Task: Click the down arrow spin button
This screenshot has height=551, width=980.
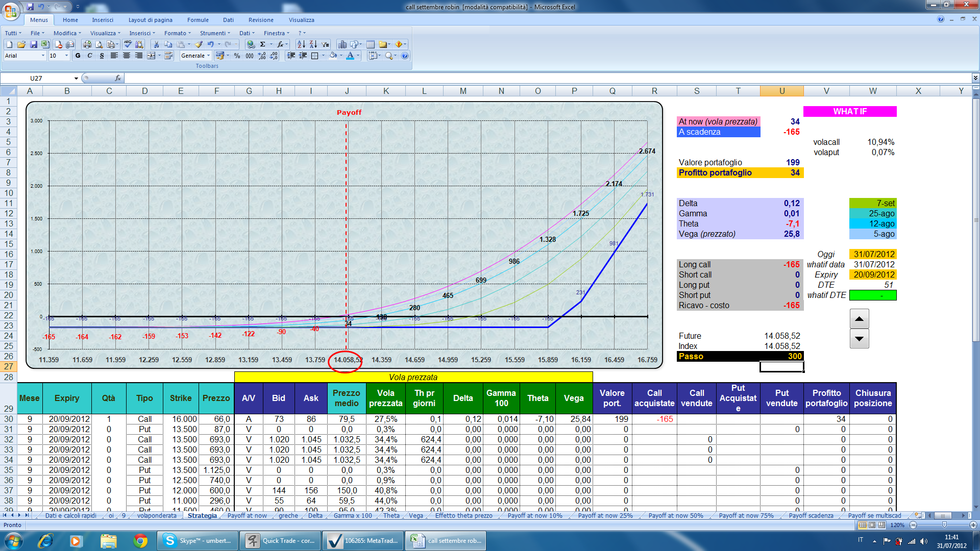Action: (859, 339)
